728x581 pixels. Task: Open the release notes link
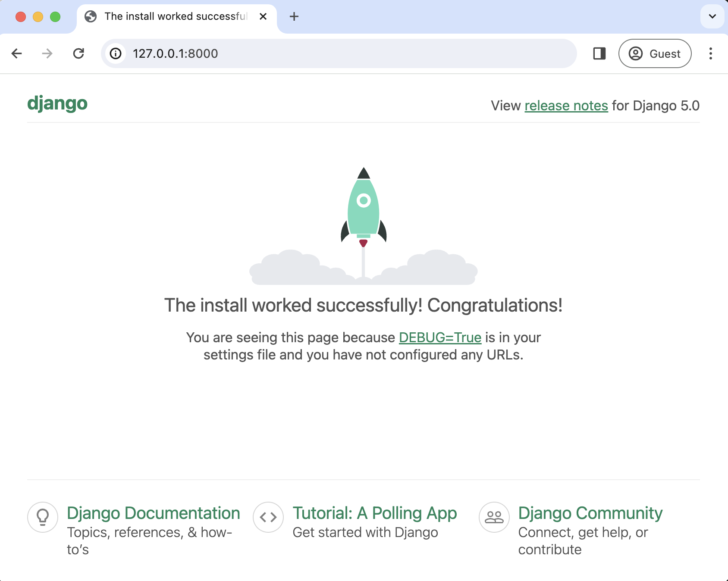click(x=566, y=105)
